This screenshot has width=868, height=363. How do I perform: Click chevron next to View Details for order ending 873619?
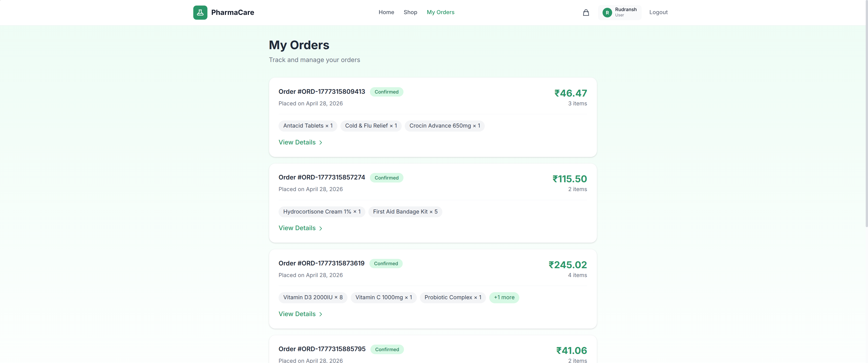click(x=321, y=315)
